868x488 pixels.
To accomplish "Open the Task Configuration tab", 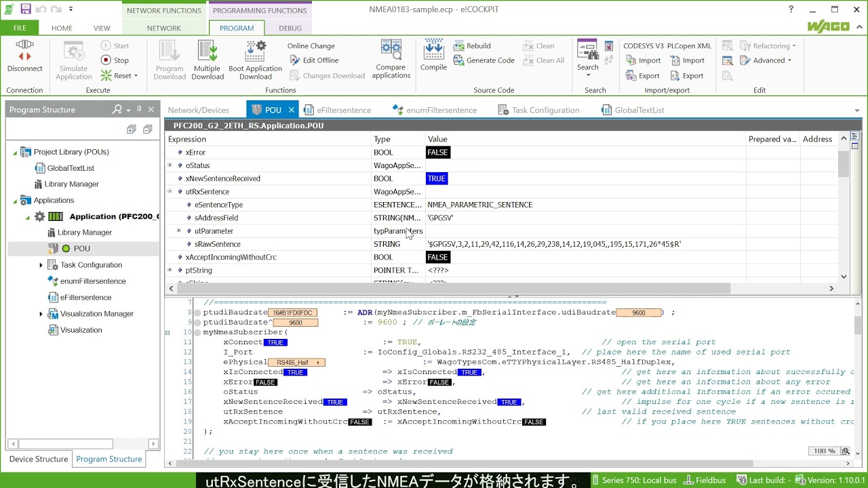I will tap(539, 110).
